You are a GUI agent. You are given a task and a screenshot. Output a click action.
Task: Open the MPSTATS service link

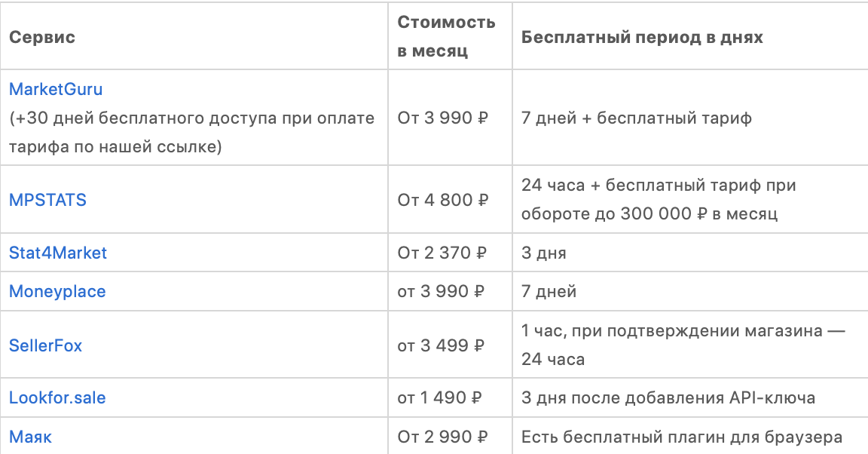pyautogui.click(x=47, y=200)
